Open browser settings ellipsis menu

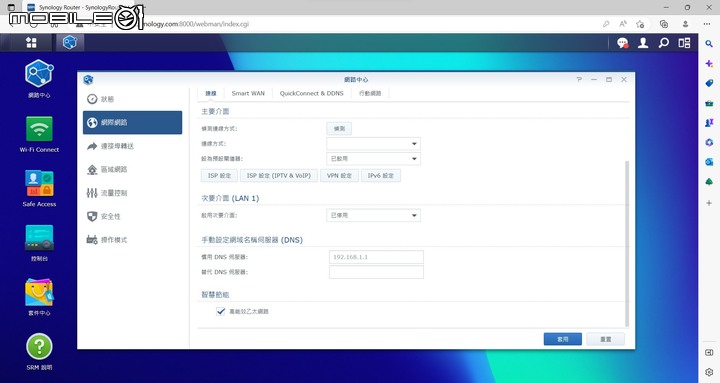[707, 24]
